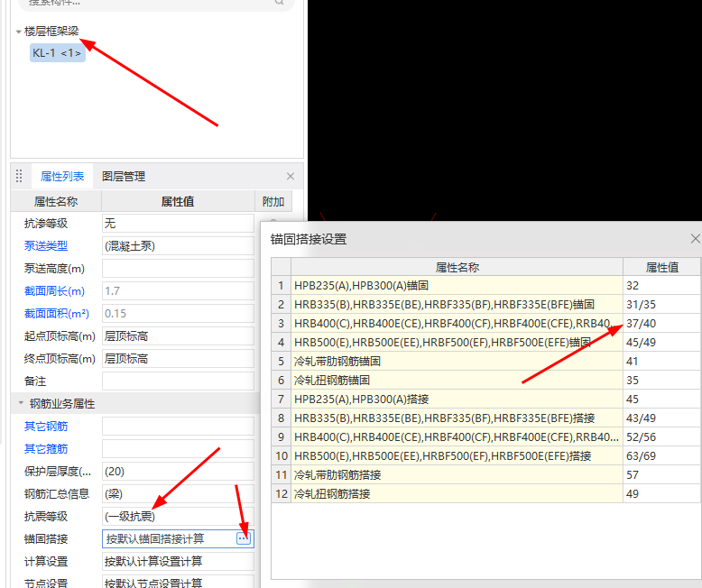Open the 其它箍筋 property link
The height and width of the screenshot is (588, 702).
[46, 449]
